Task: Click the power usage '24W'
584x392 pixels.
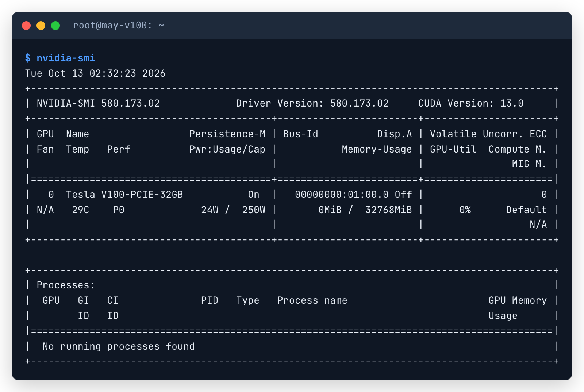Action: click(210, 210)
